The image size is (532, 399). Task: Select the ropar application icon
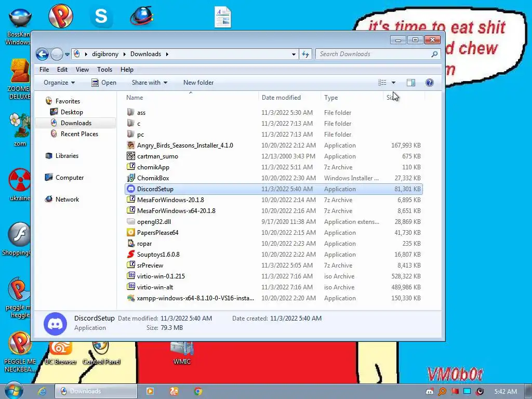tap(130, 243)
